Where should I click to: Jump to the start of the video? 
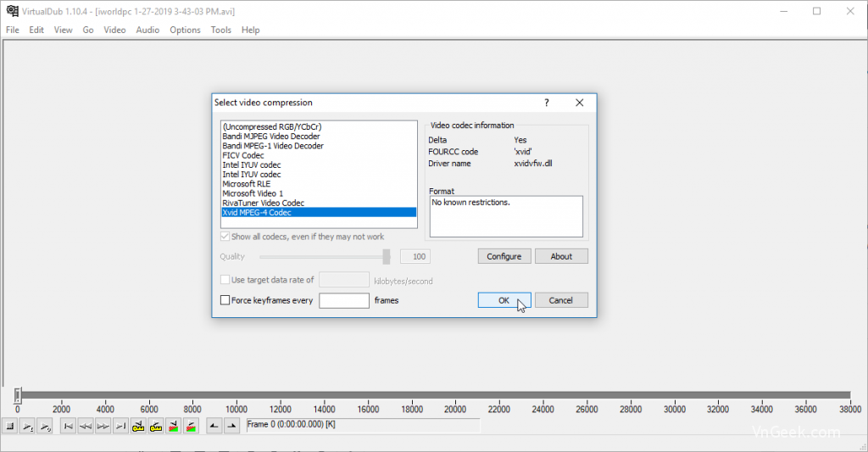pos(68,426)
